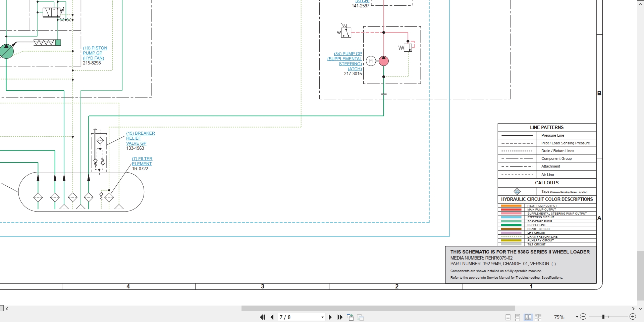Click the previous view button
The width and height of the screenshot is (644, 322).
(350, 317)
